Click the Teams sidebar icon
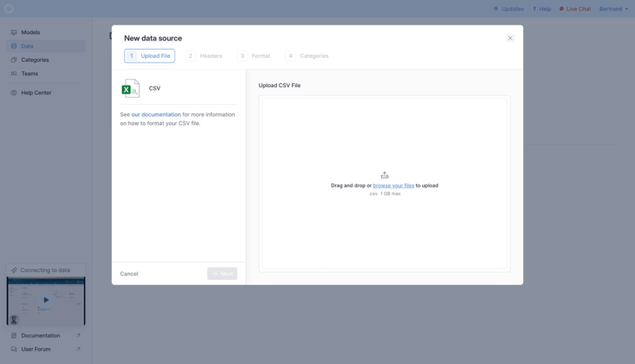 [13, 74]
